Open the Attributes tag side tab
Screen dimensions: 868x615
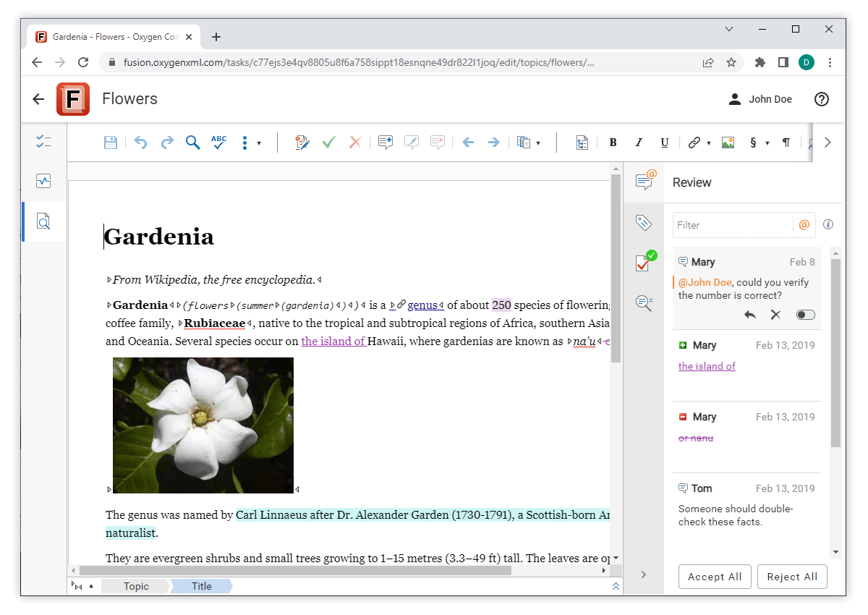(x=643, y=222)
